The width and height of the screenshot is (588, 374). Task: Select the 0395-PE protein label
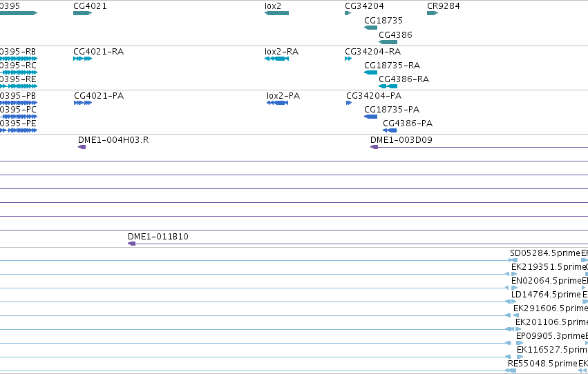[x=18, y=123]
